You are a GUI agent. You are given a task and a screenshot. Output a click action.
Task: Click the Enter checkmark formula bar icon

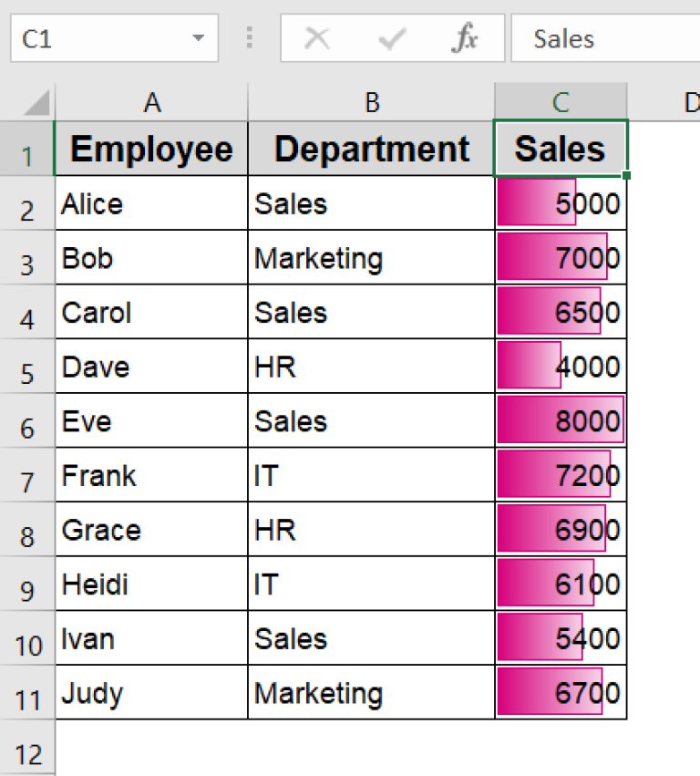tap(392, 38)
